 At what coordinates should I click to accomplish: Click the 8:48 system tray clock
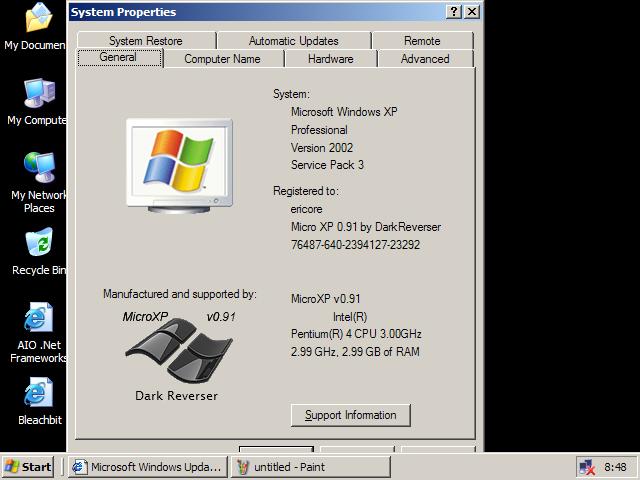tap(616, 467)
